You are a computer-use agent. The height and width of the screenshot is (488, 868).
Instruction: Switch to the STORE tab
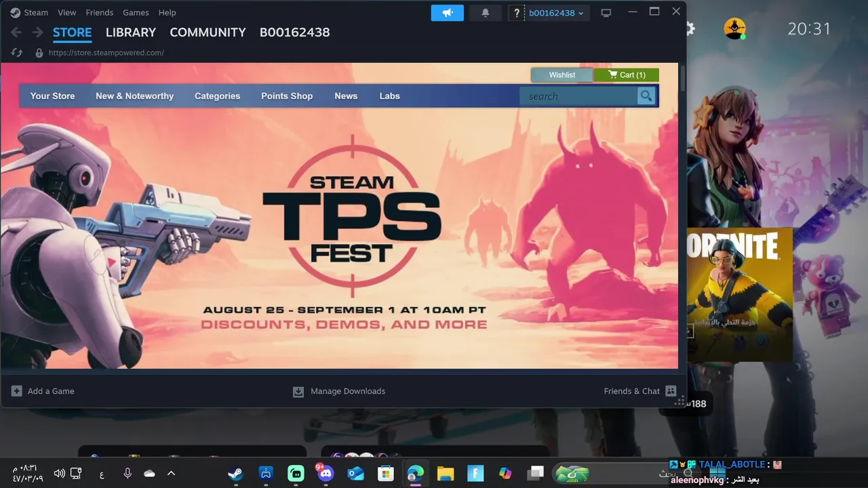(x=72, y=32)
